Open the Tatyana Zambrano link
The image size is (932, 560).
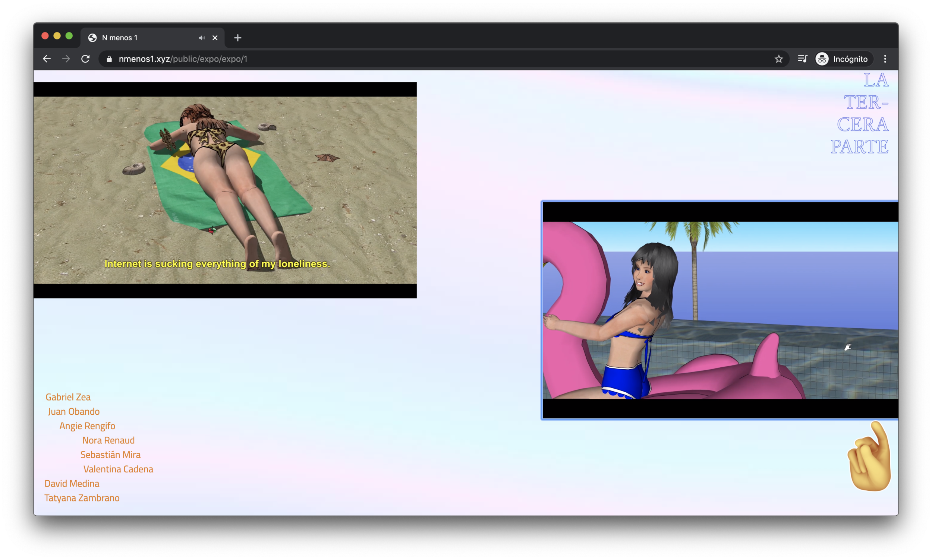coord(82,498)
